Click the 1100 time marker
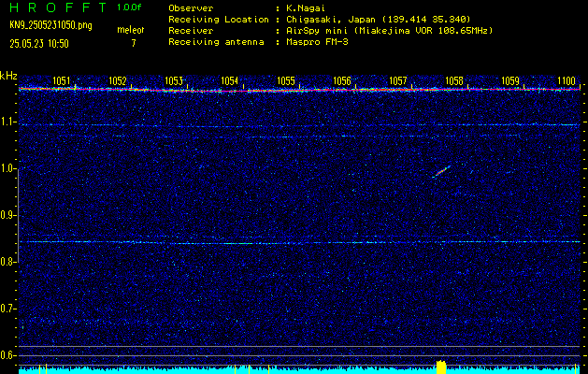This screenshot has width=588, height=374. [x=566, y=80]
